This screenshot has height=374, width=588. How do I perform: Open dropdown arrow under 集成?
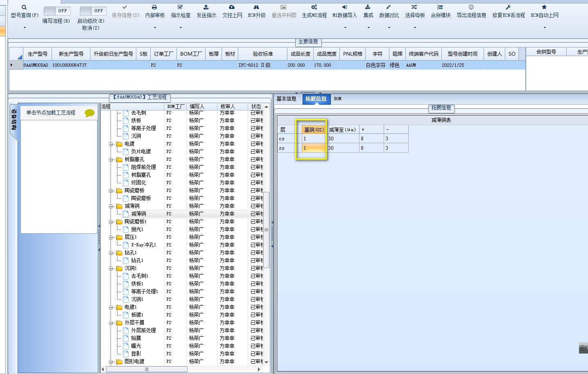[x=369, y=28]
